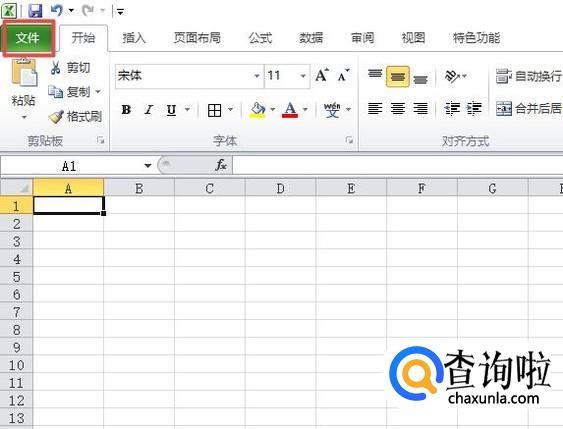The width and height of the screenshot is (563, 429).
Task: Open the 文件 File tab
Action: [x=28, y=37]
